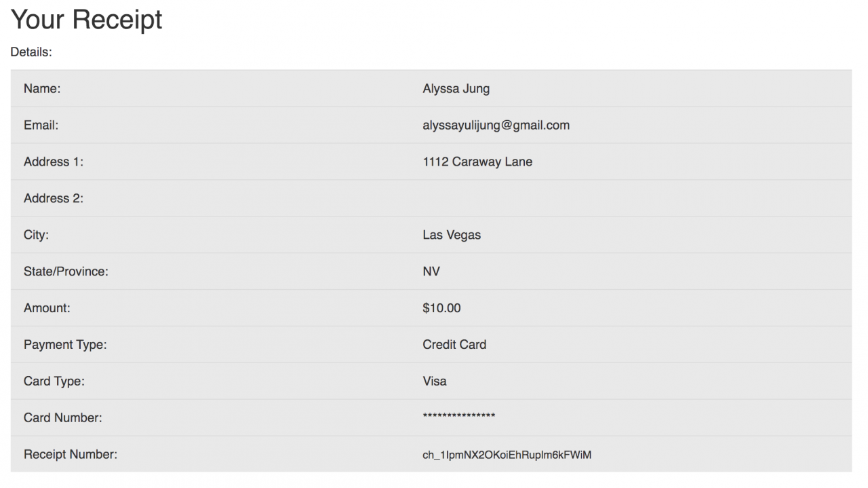Image resolution: width=868 pixels, height=488 pixels.
Task: Click the state value NV
Action: coord(431,271)
